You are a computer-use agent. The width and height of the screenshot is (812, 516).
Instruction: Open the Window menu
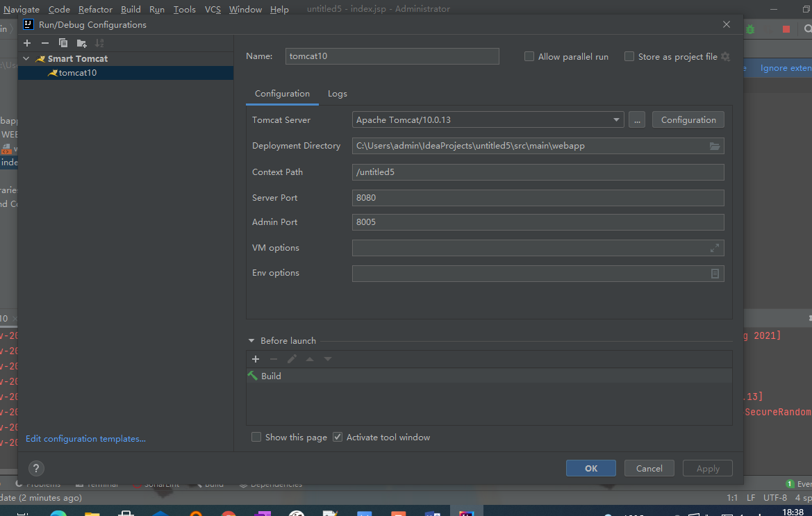245,9
